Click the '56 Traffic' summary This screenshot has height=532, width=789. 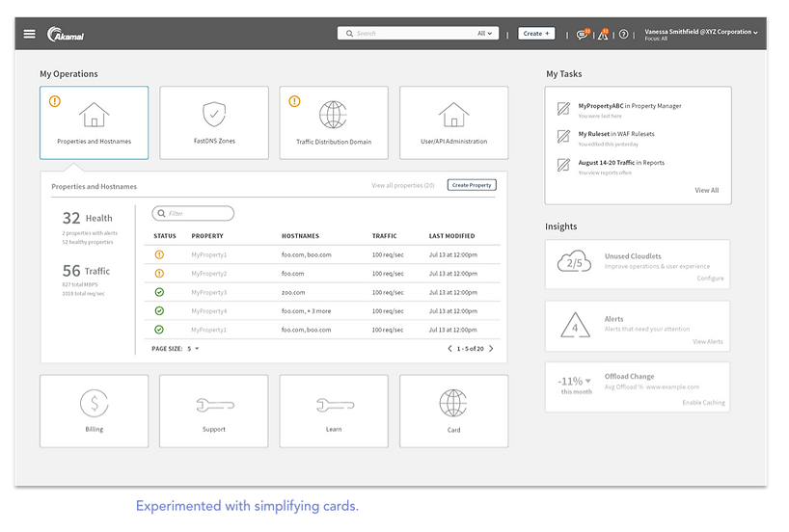coord(86,271)
